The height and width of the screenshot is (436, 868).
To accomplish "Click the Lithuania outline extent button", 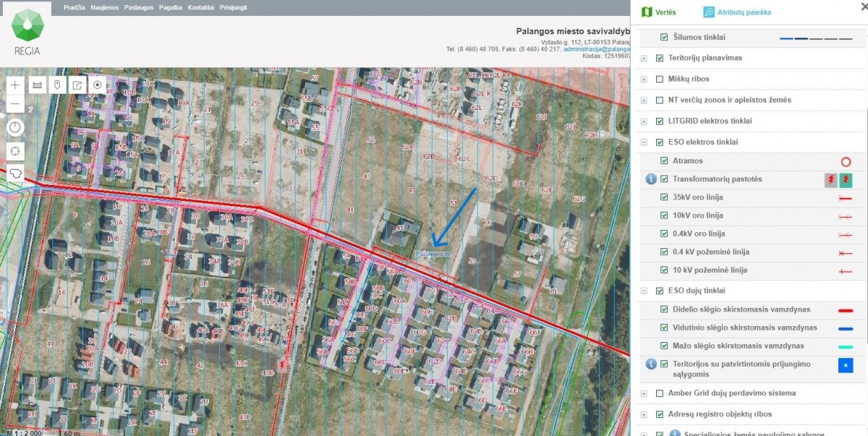I will click(x=16, y=175).
